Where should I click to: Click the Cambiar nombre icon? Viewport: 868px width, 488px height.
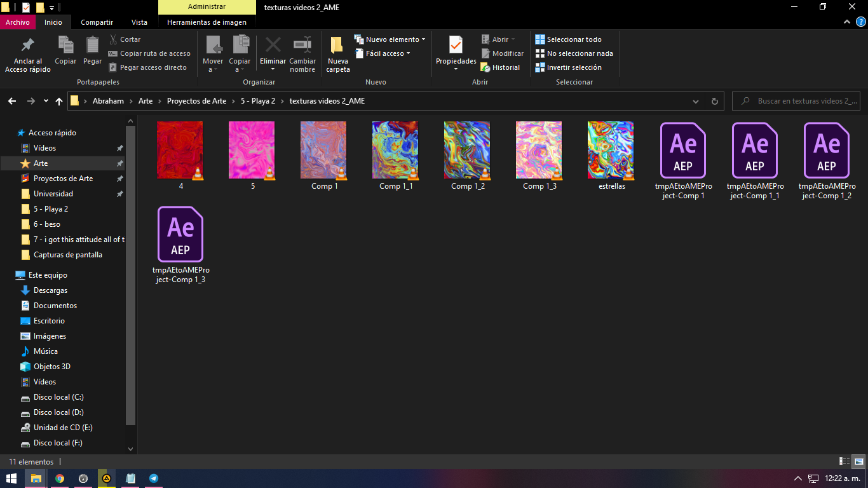(302, 44)
